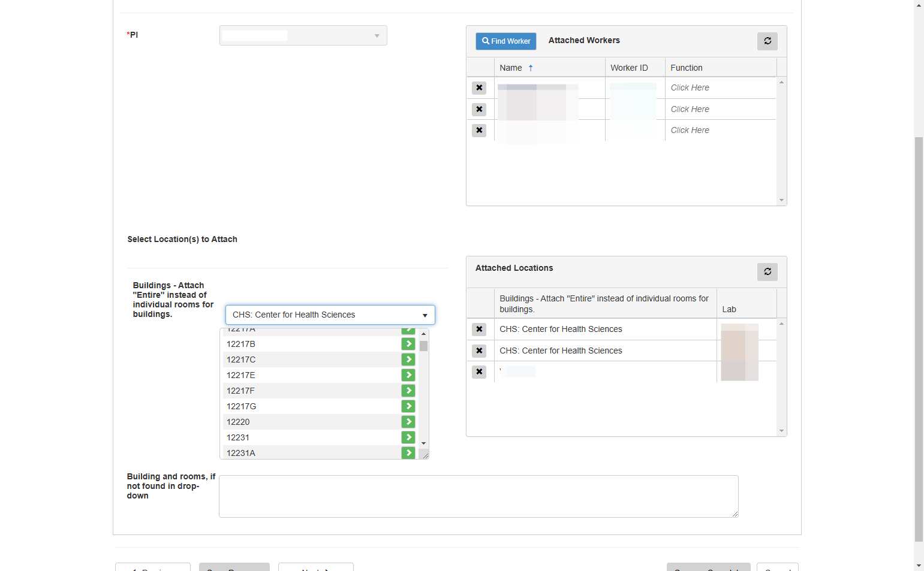
Task: Remove the third attached worker row
Action: tap(478, 131)
